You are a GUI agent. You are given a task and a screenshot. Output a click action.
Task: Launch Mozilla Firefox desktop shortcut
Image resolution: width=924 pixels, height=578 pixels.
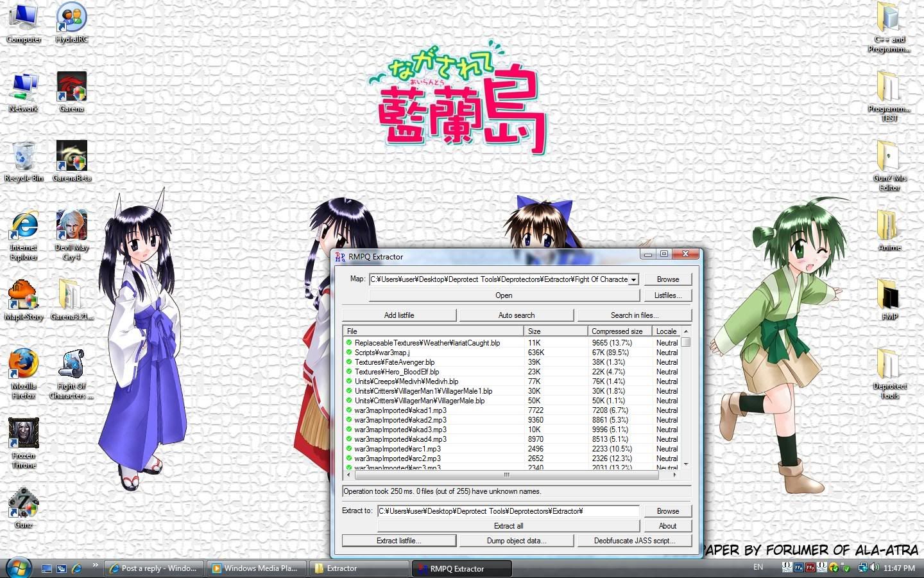(x=24, y=374)
